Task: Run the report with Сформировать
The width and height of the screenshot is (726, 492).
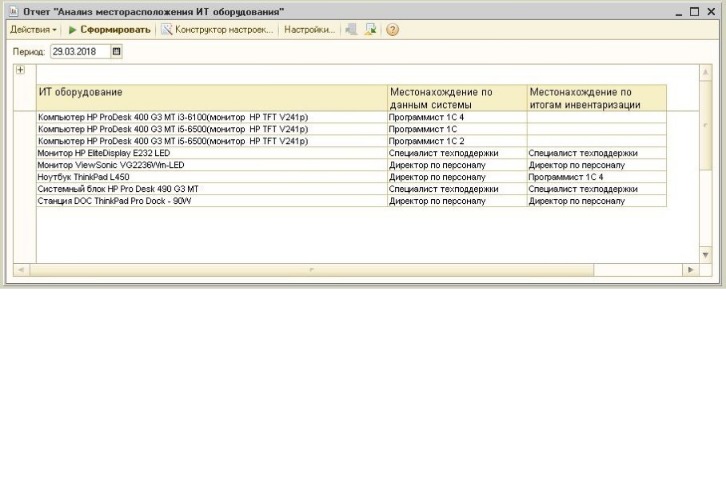Action: click(x=110, y=30)
